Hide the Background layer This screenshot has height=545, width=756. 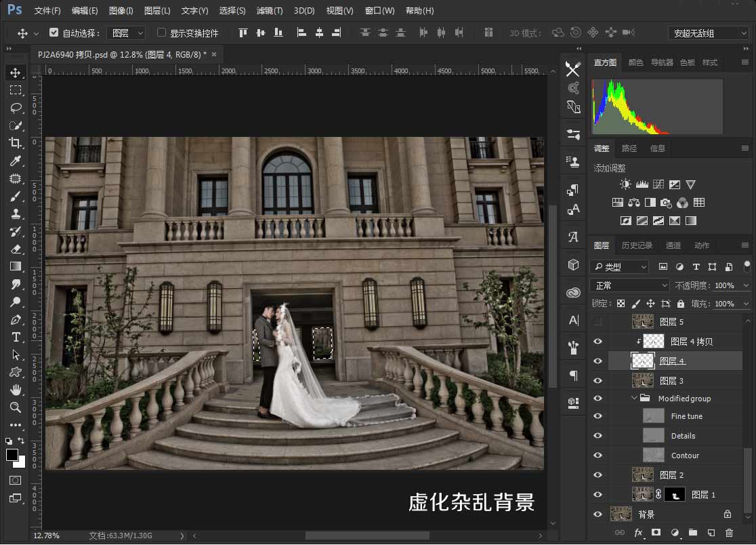click(597, 514)
